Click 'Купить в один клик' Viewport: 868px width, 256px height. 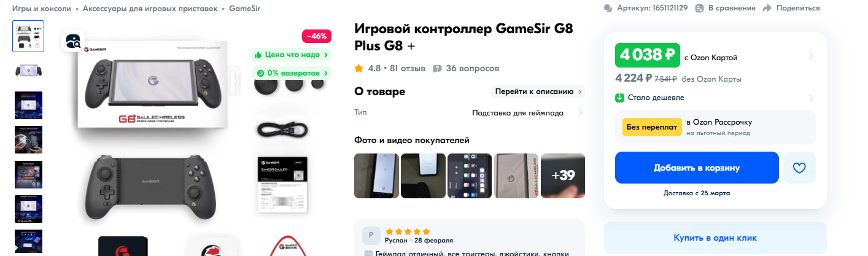tap(715, 238)
